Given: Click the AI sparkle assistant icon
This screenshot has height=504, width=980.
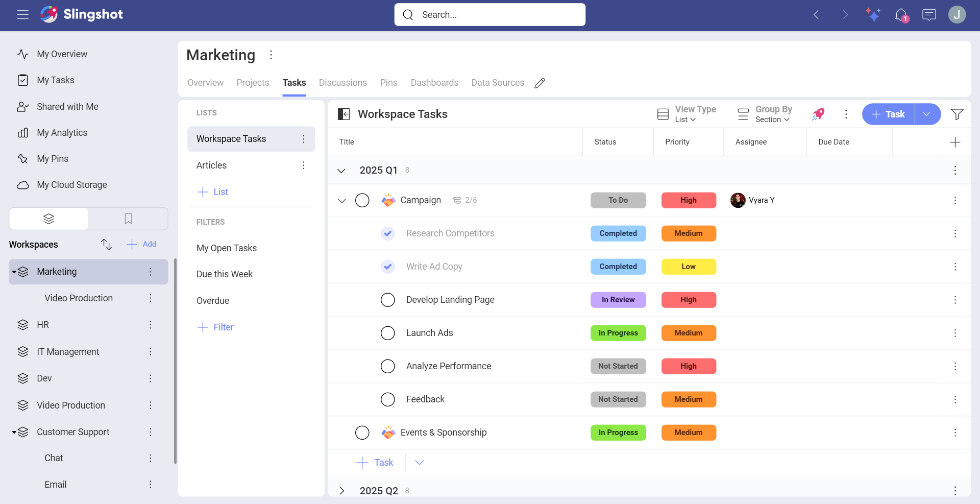Looking at the screenshot, I should [x=873, y=15].
